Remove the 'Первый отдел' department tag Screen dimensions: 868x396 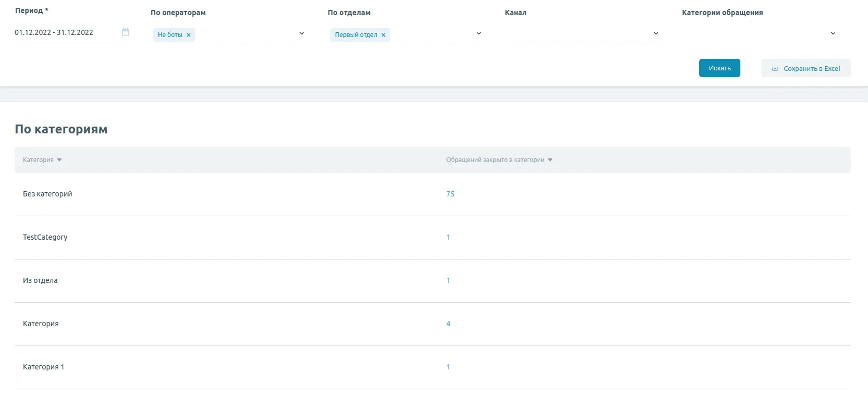(383, 35)
